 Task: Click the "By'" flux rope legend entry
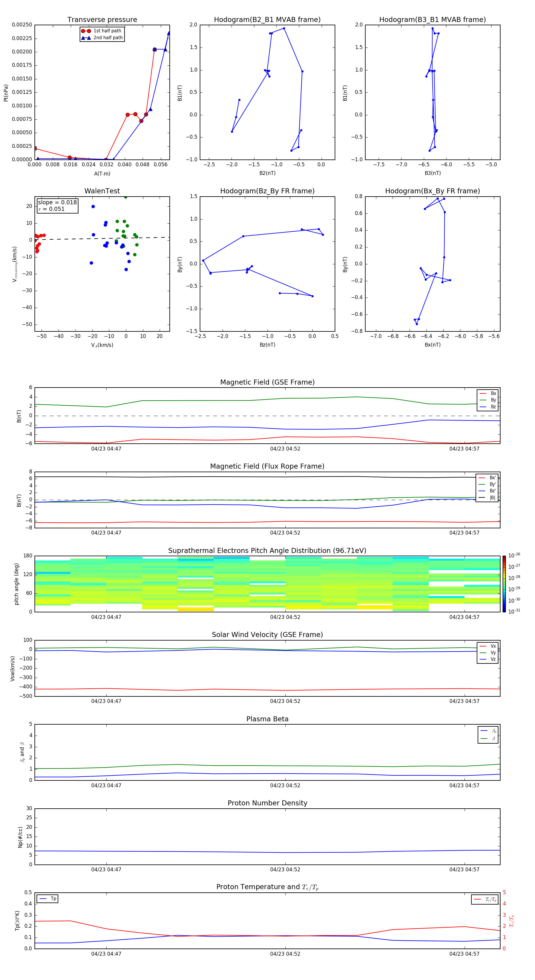click(x=487, y=484)
